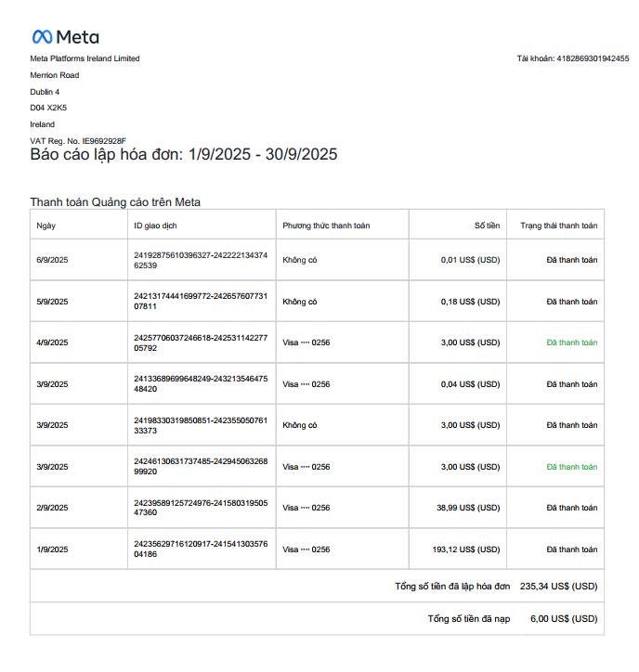Click transaction ID starting 24257706037246618
The width and height of the screenshot is (639, 672).
coord(201,342)
